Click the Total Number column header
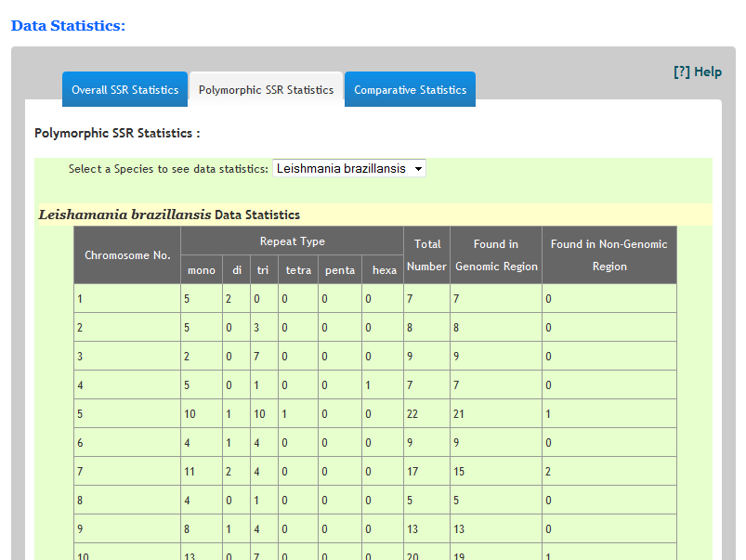The image size is (746, 560). tap(426, 255)
